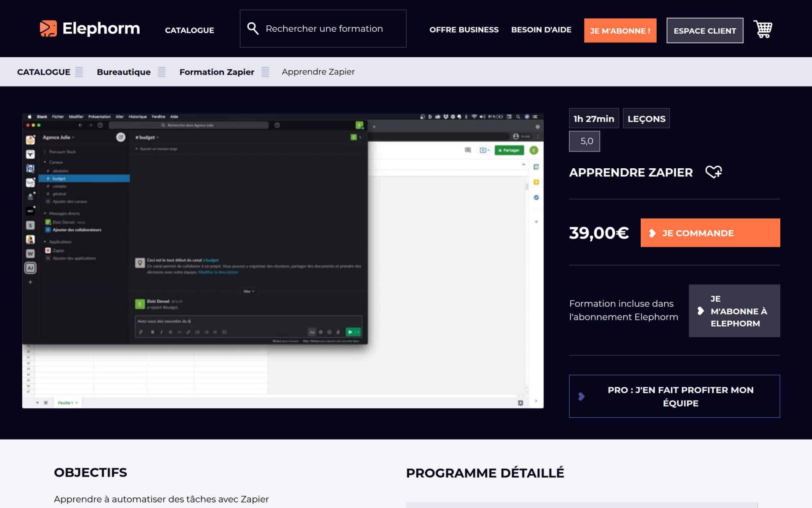
Task: Select the #budget channel in video preview
Action: 84,179
